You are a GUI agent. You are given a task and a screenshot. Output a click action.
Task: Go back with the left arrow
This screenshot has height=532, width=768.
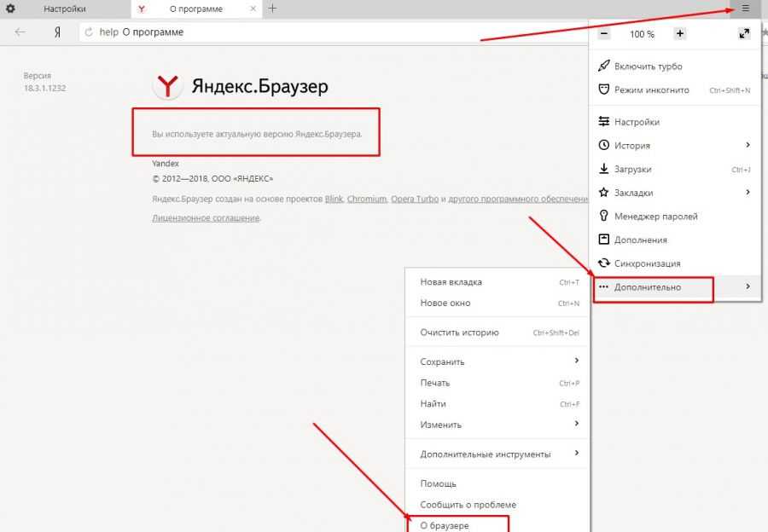pyautogui.click(x=20, y=32)
